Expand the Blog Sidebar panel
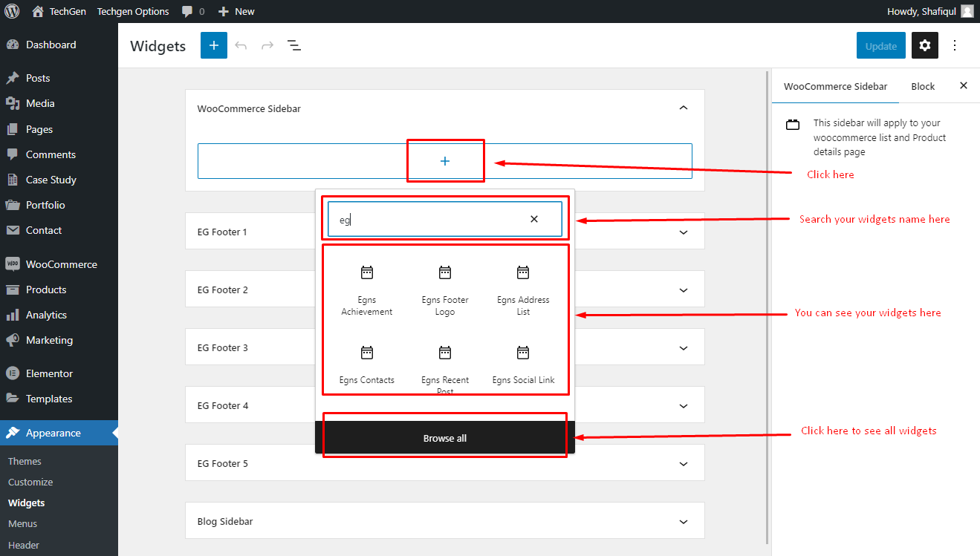The width and height of the screenshot is (980, 556). click(684, 521)
